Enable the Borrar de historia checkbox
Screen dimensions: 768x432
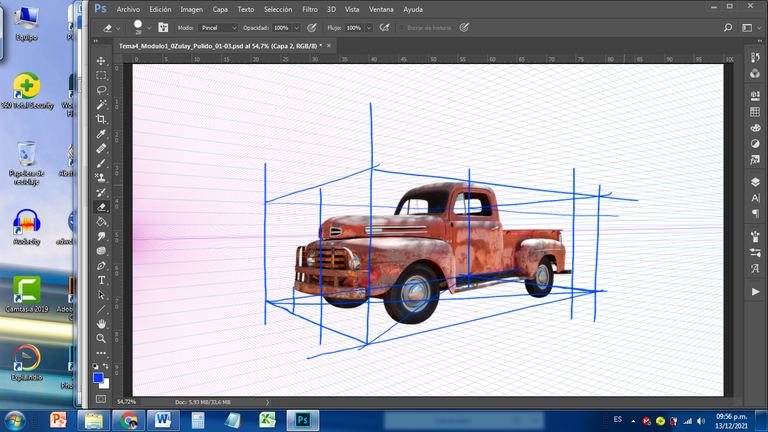(402, 28)
